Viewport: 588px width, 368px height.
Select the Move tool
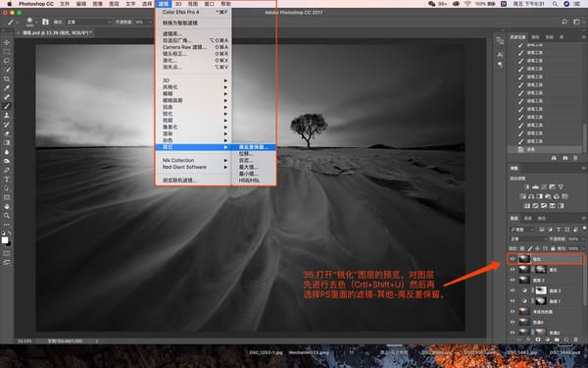(x=7, y=42)
